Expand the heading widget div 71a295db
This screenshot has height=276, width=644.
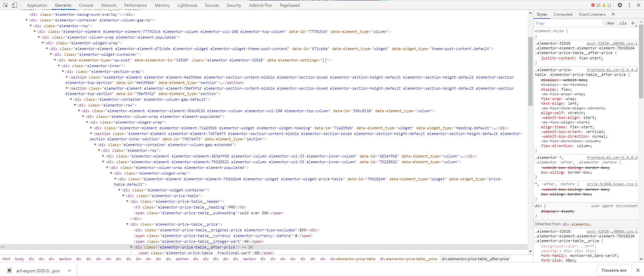(91, 128)
